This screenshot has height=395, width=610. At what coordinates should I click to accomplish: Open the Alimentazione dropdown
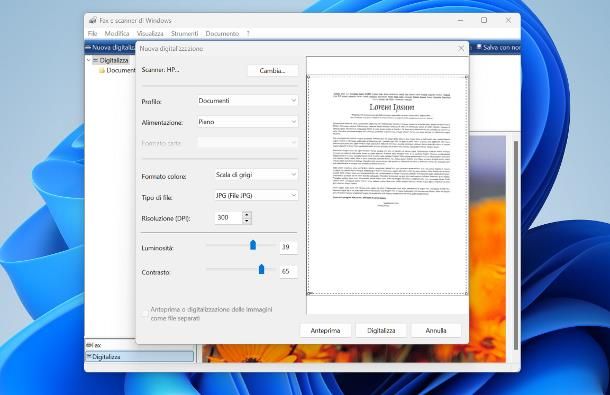point(247,122)
